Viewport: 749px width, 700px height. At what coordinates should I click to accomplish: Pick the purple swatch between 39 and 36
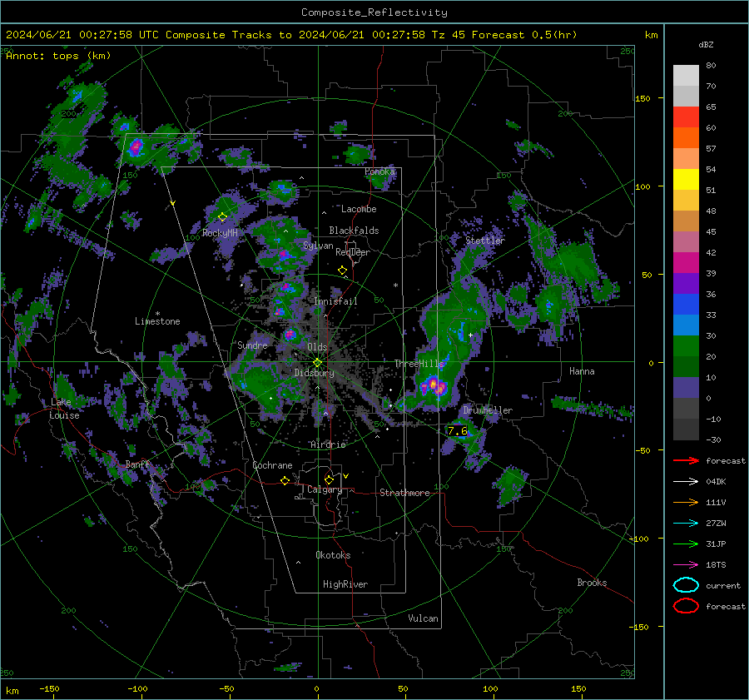[686, 283]
